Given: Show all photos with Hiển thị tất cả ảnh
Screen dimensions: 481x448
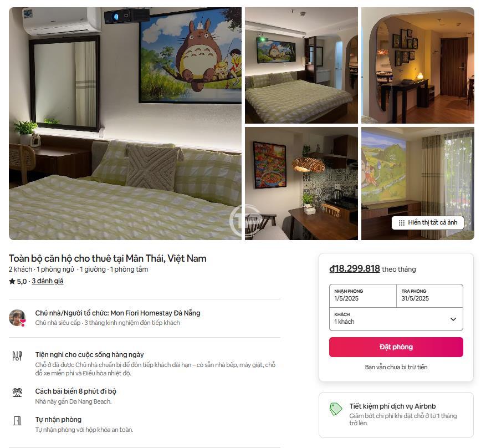Looking at the screenshot, I should [428, 223].
